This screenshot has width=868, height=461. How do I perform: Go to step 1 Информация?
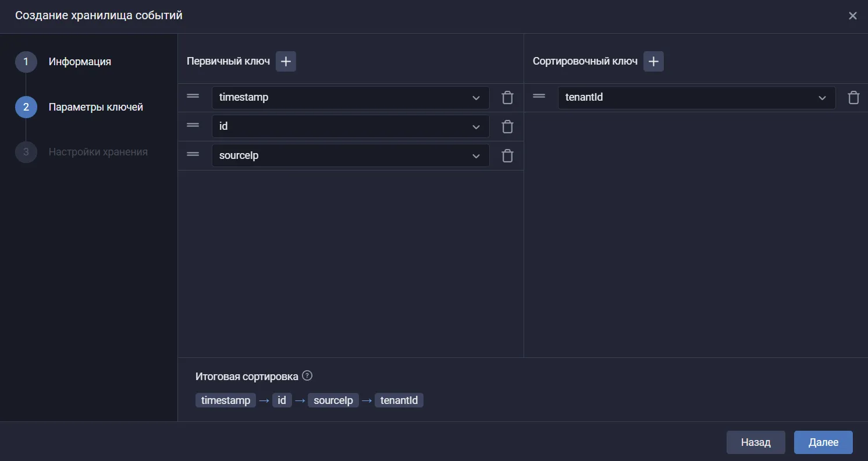pos(63,62)
